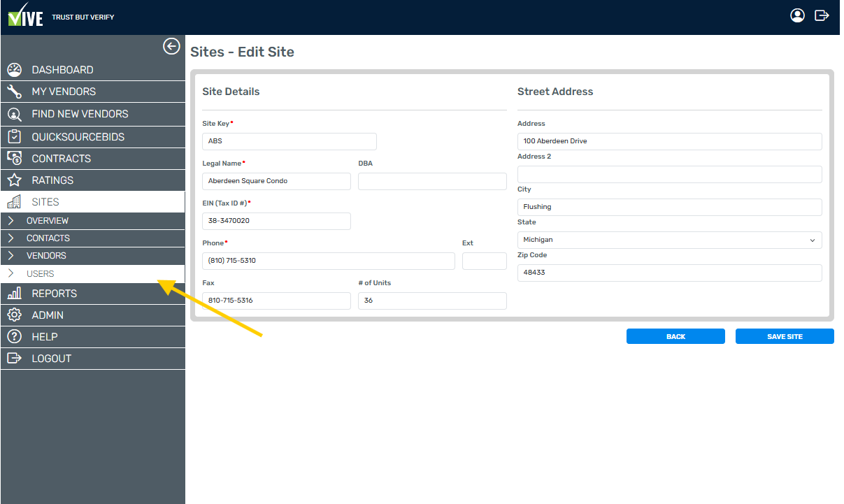This screenshot has height=504, width=844.
Task: Click the Ratings star icon
Action: click(x=15, y=180)
